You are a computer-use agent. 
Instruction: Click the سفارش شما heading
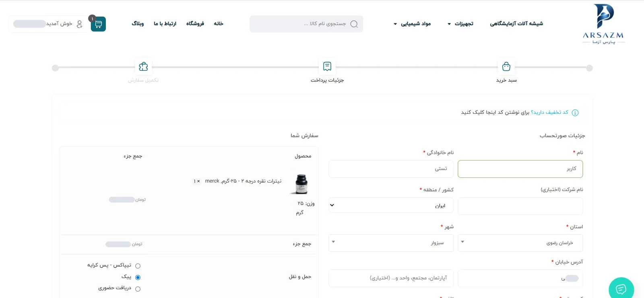304,136
